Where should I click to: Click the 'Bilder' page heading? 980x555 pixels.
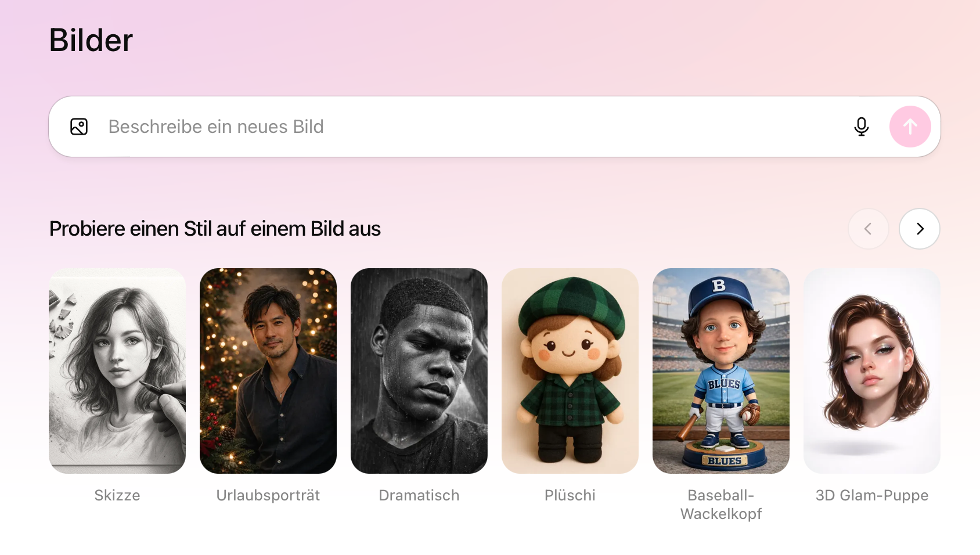(91, 40)
